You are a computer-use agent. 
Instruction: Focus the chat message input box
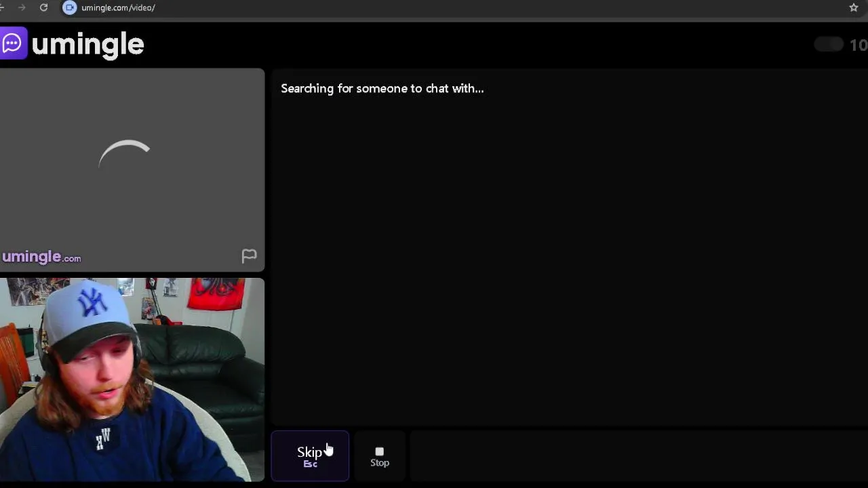(639, 456)
